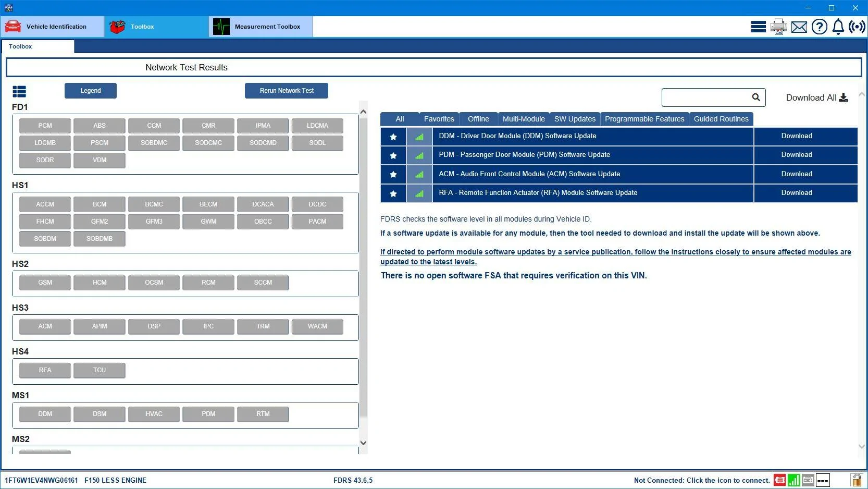
Task: Click the connectivity broadcast icon
Action: 856,27
